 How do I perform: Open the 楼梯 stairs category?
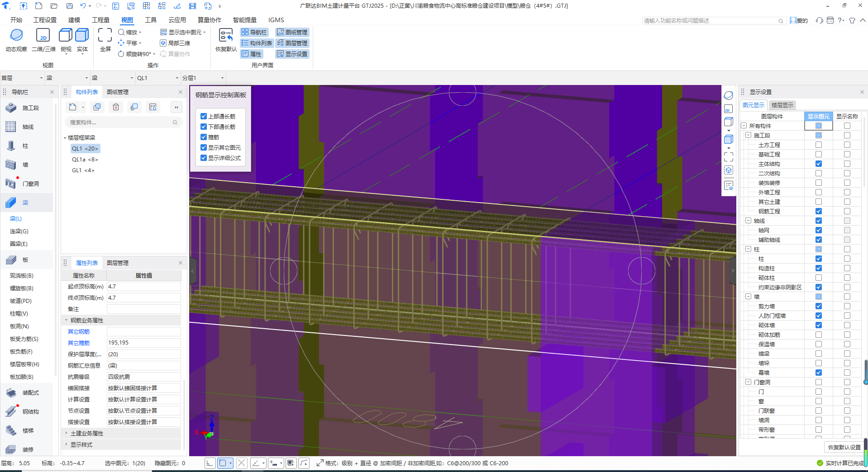27,431
